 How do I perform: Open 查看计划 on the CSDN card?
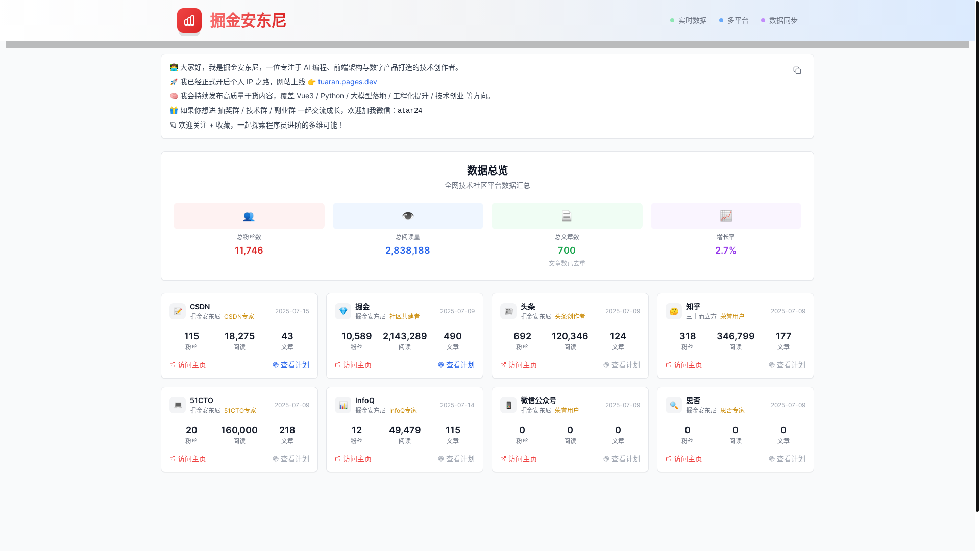291,365
